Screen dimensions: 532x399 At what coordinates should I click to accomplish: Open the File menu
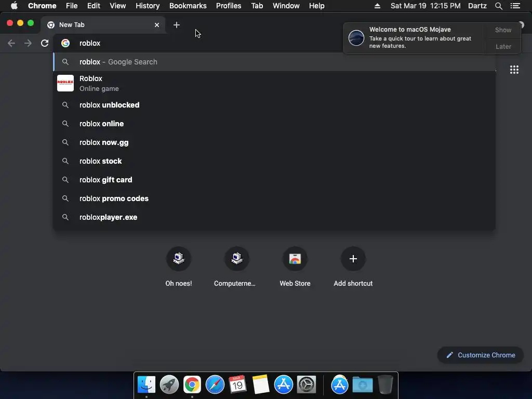tap(72, 6)
